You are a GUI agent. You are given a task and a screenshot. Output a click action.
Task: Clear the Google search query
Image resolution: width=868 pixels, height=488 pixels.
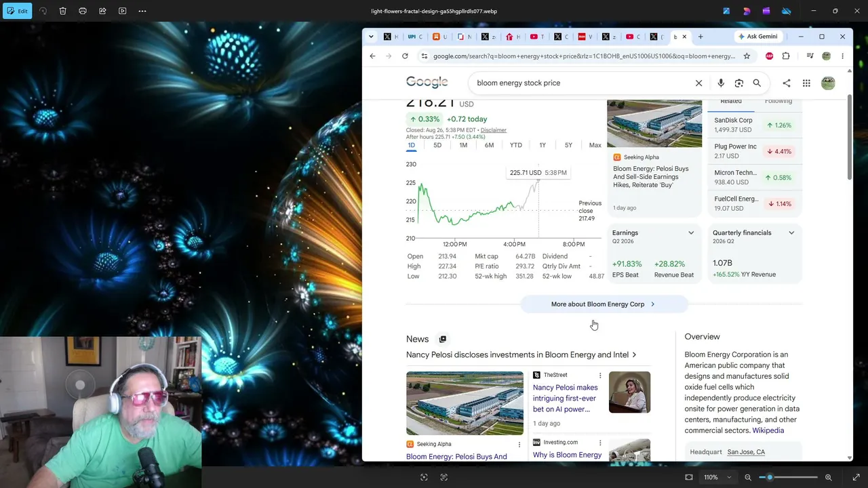(x=698, y=83)
